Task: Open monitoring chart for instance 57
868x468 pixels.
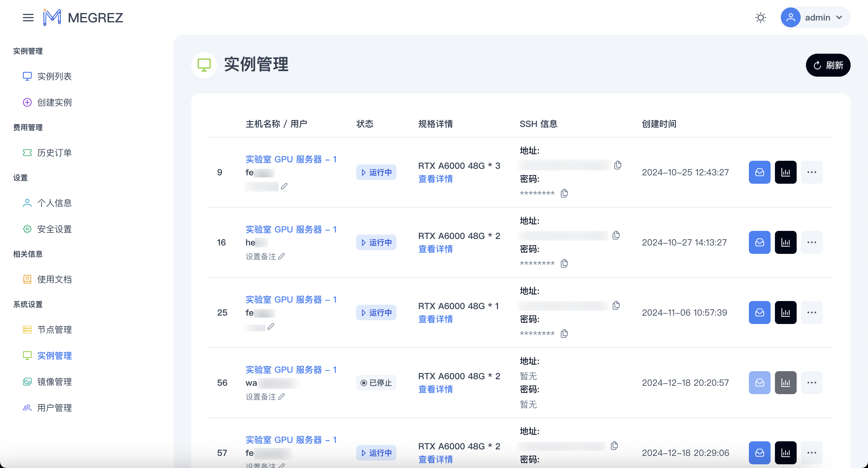Action: [x=785, y=453]
